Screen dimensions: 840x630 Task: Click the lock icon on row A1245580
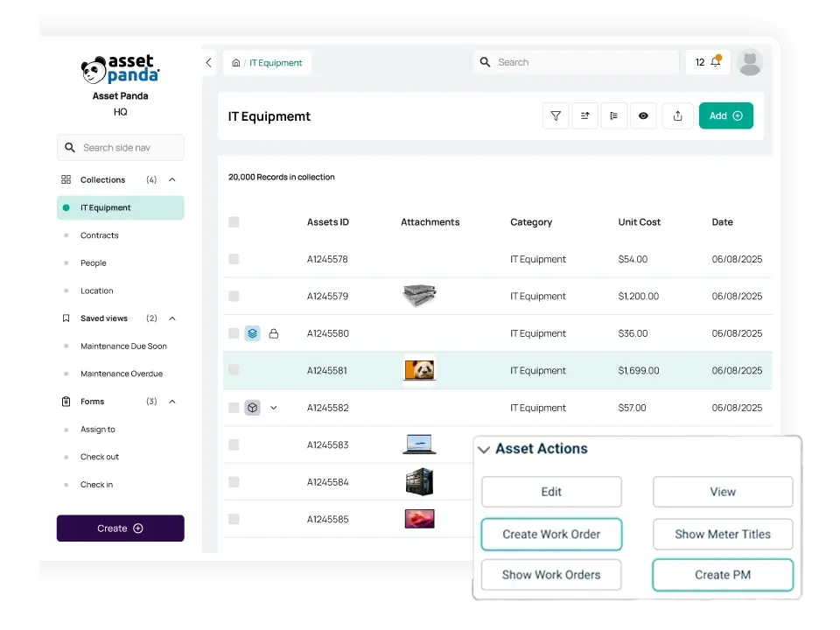pyautogui.click(x=274, y=333)
